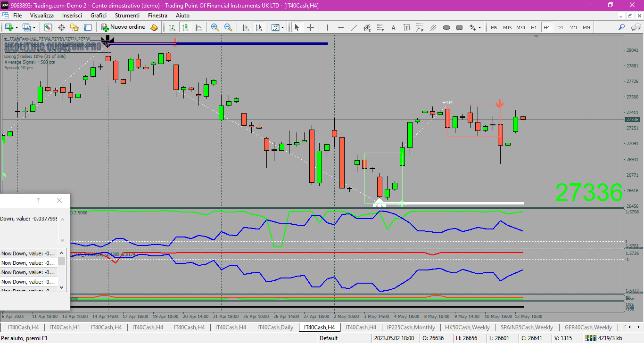The height and width of the screenshot is (343, 644).
Task: Select the Rectangle drawing tool
Action: point(460,27)
